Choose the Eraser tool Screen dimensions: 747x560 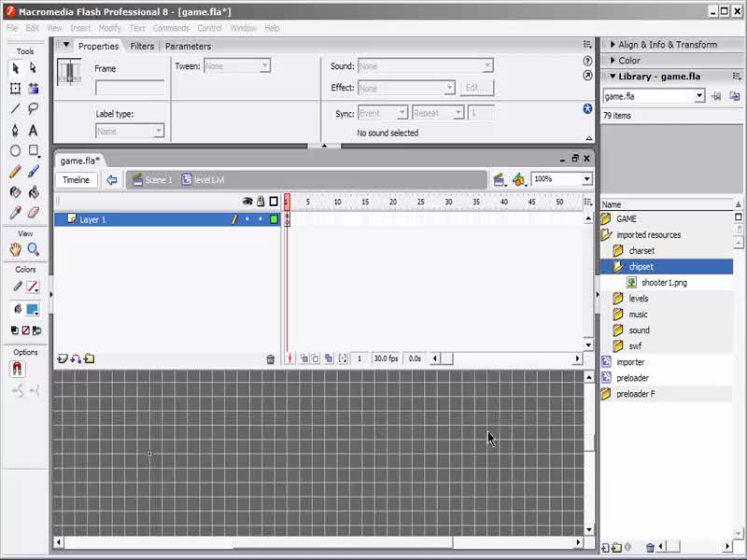coord(34,213)
